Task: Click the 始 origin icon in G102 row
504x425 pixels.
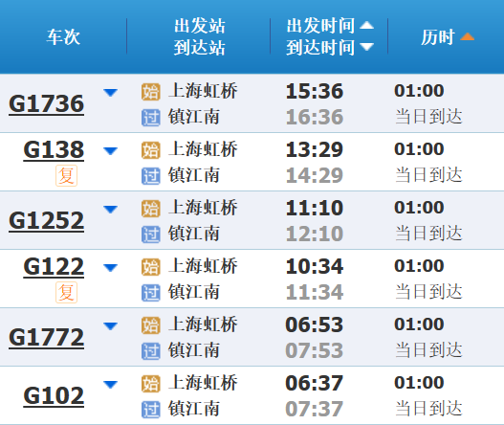Action: (x=151, y=384)
